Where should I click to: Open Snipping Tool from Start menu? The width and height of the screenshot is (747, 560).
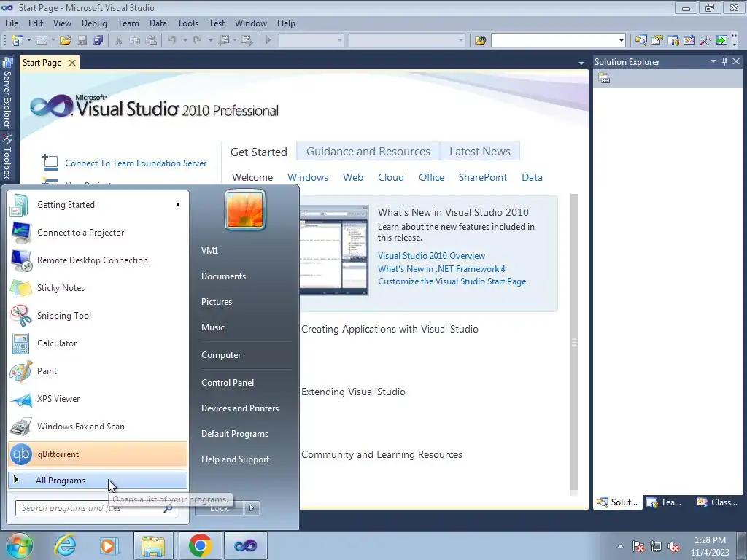[98, 316]
